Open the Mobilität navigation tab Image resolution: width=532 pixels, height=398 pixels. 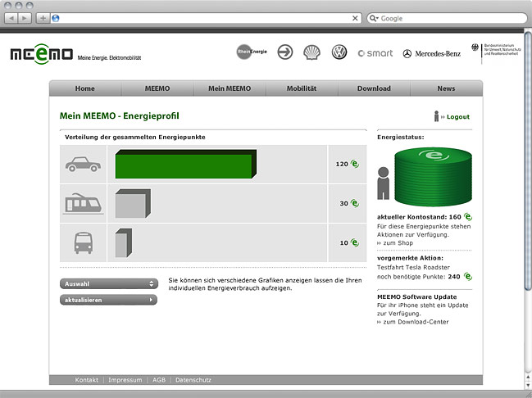(x=301, y=88)
